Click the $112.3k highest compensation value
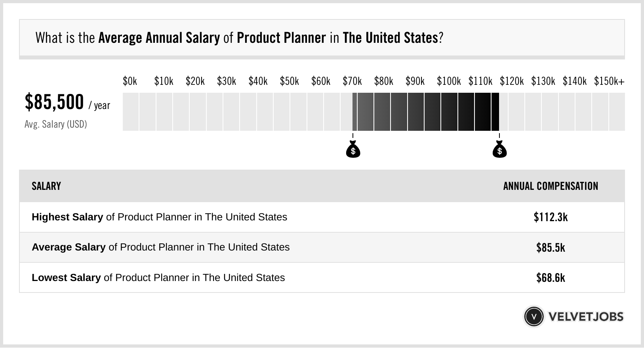Image resolution: width=644 pixels, height=348 pixels. tap(551, 217)
